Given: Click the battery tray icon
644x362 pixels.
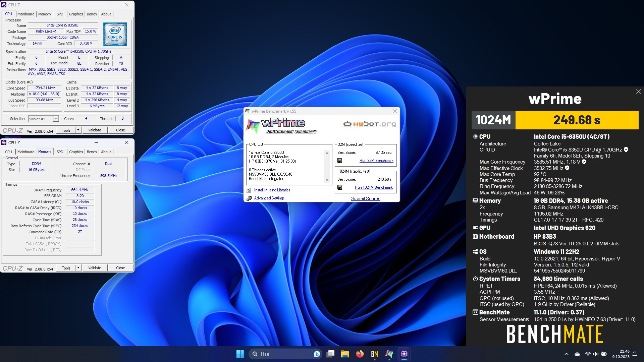Looking at the screenshot, I should pyautogui.click(x=604, y=354).
